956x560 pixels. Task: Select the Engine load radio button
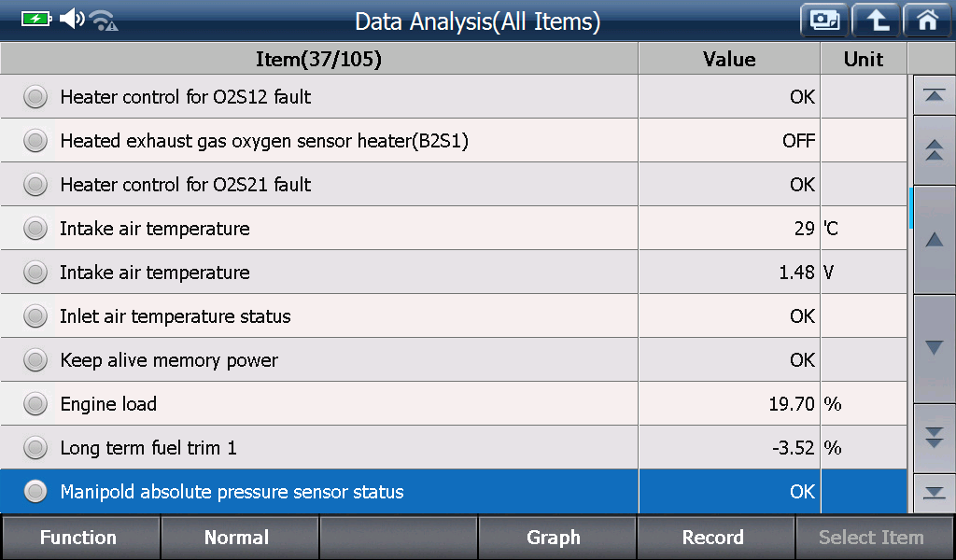[x=35, y=404]
